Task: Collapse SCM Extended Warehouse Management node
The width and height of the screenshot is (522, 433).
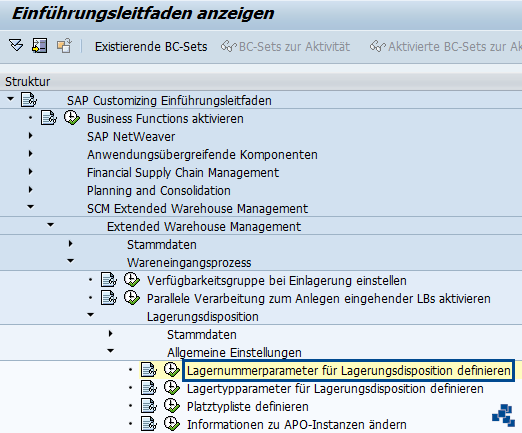Action: pyautogui.click(x=31, y=207)
